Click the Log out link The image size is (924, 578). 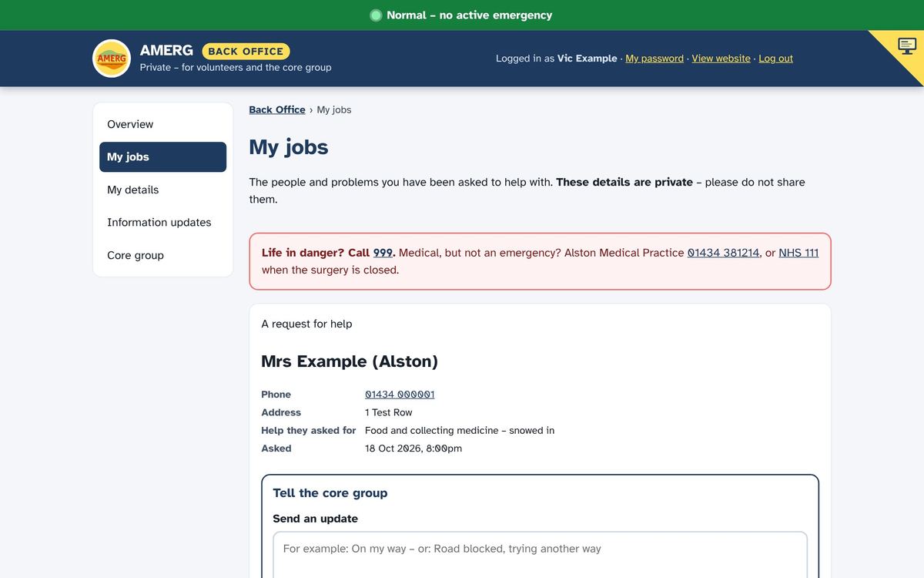point(775,59)
